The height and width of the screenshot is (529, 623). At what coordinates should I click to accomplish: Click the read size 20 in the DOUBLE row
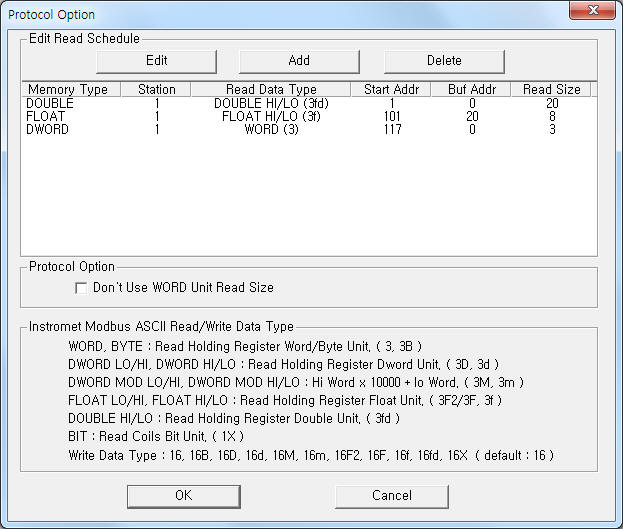click(552, 103)
